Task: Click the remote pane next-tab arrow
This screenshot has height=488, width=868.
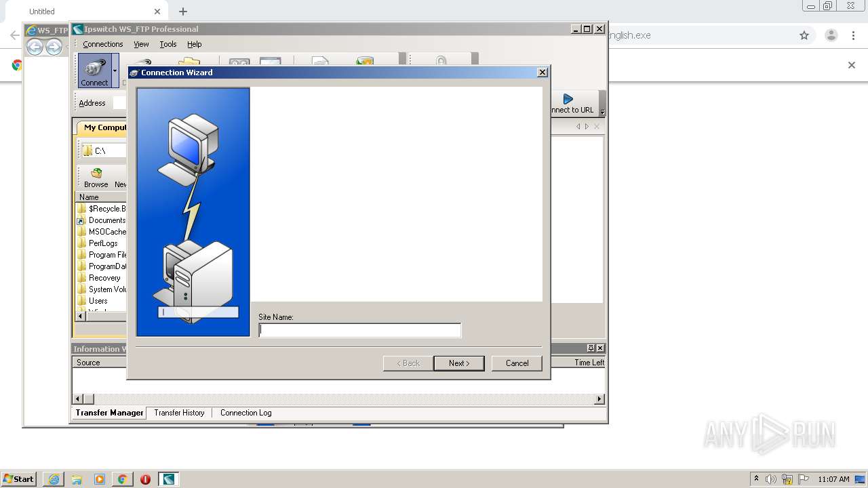Action: pos(587,127)
